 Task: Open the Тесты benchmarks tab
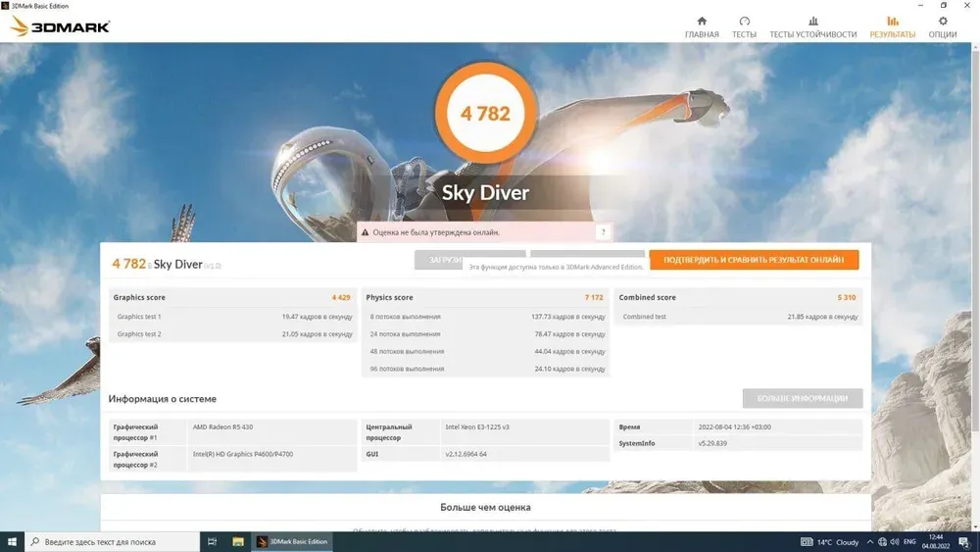coord(744,27)
